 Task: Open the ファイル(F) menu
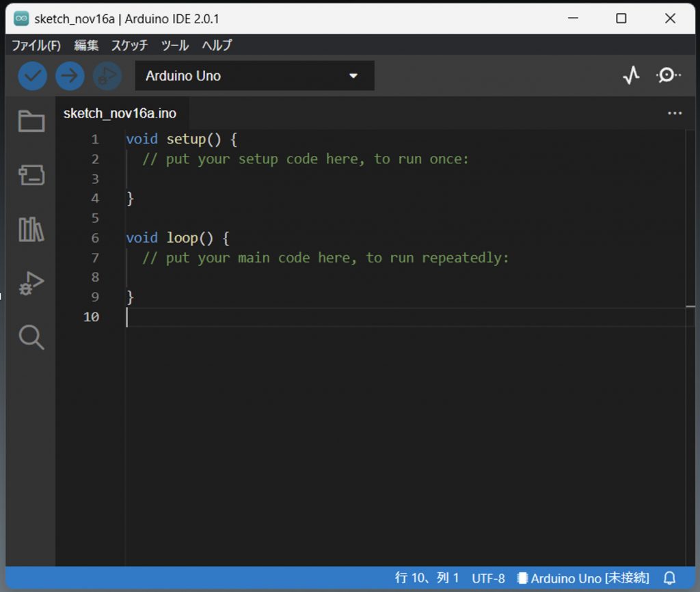pyautogui.click(x=36, y=46)
